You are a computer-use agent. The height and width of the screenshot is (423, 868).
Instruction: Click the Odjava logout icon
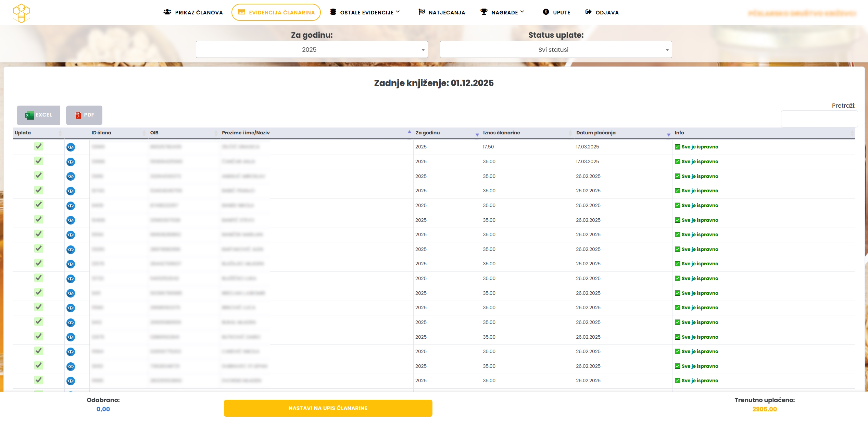(x=588, y=12)
